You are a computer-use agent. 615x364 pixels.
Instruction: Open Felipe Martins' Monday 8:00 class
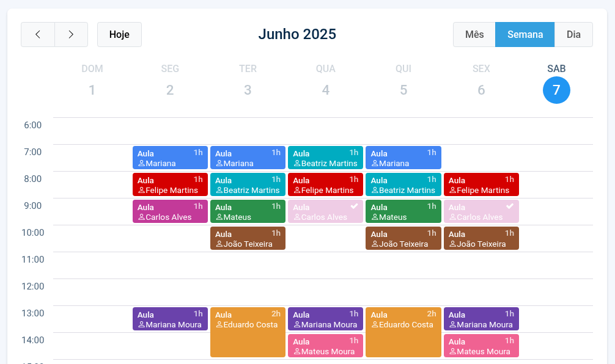[x=170, y=184]
